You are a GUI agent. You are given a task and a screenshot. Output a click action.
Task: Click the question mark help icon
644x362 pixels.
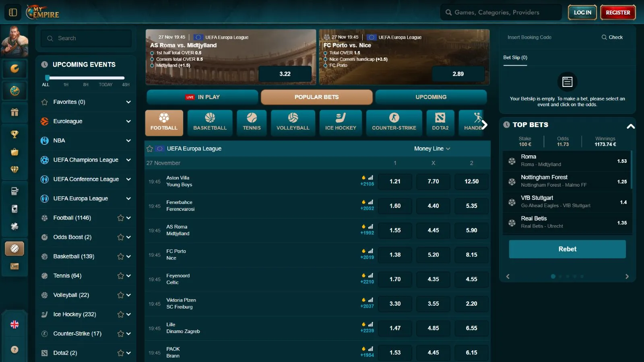pos(14,350)
